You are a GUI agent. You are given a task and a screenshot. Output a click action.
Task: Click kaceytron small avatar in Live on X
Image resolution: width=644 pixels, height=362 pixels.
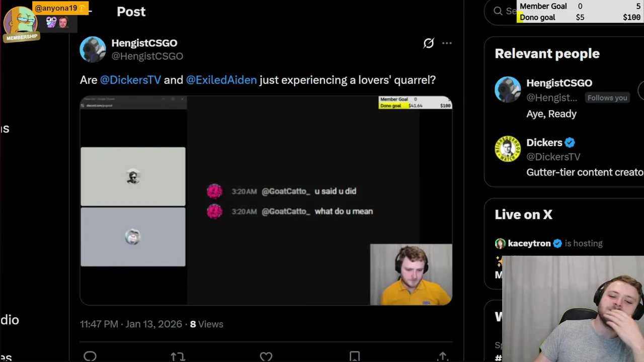[x=500, y=243]
